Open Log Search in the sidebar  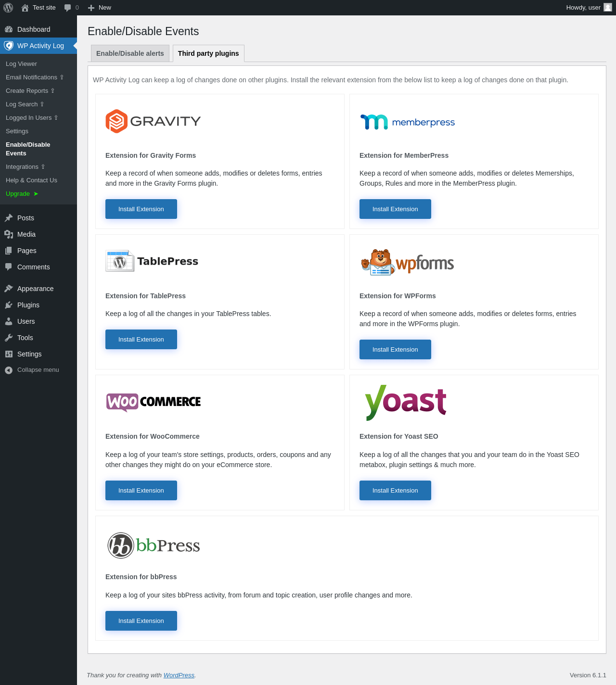pos(25,104)
